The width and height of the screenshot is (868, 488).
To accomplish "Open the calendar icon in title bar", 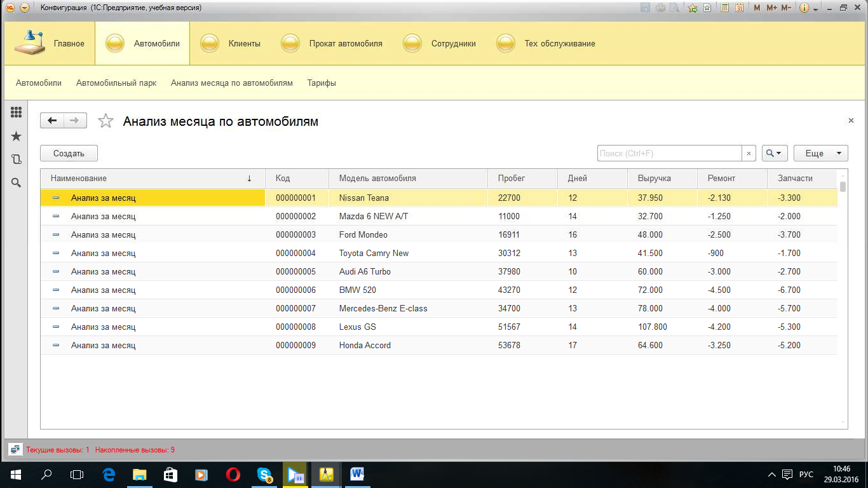I will [739, 8].
